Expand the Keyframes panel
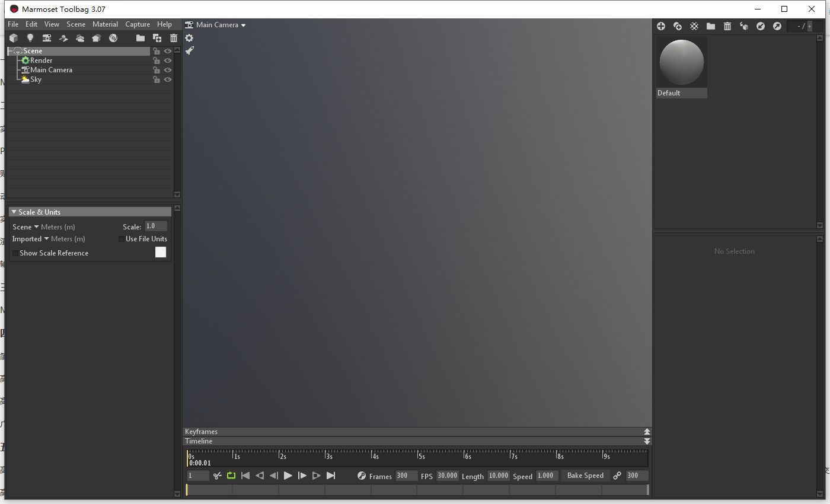This screenshot has height=504, width=830. click(x=647, y=432)
